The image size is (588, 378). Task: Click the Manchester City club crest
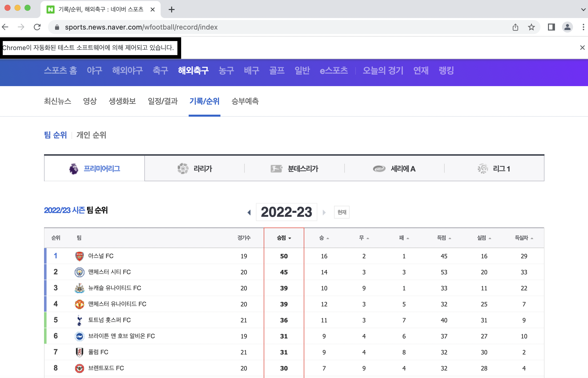[79, 272]
